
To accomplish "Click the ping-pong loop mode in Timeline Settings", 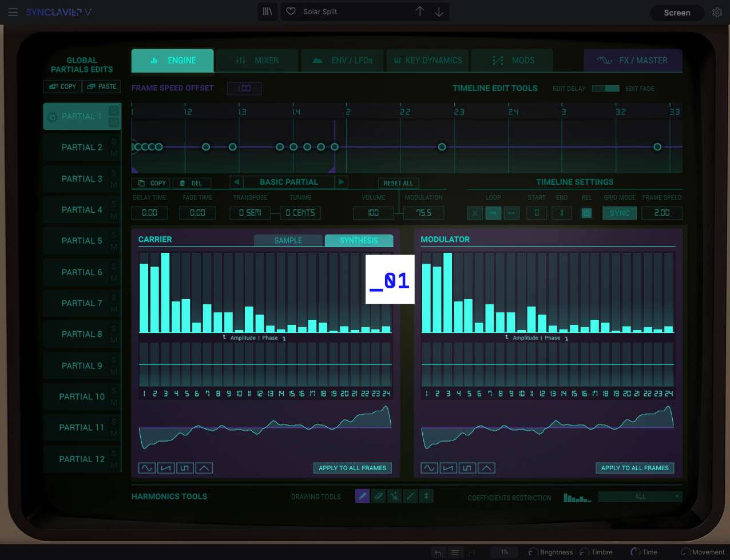I will point(511,213).
